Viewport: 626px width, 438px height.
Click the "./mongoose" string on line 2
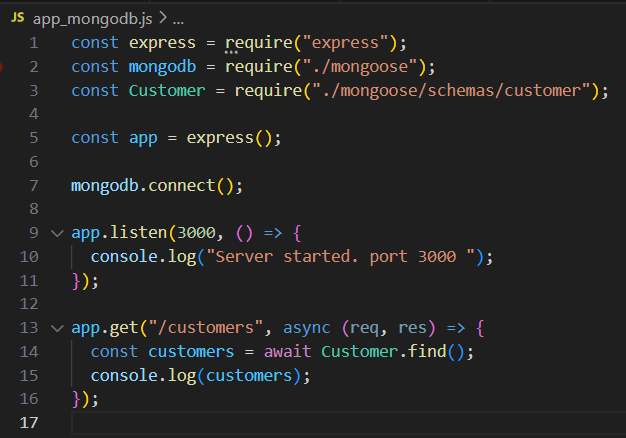360,67
